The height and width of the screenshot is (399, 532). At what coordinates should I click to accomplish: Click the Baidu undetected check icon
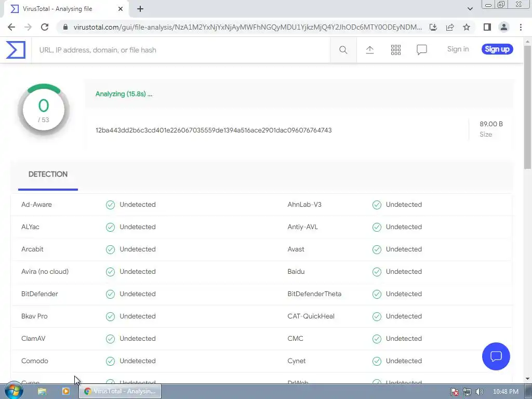tap(377, 272)
